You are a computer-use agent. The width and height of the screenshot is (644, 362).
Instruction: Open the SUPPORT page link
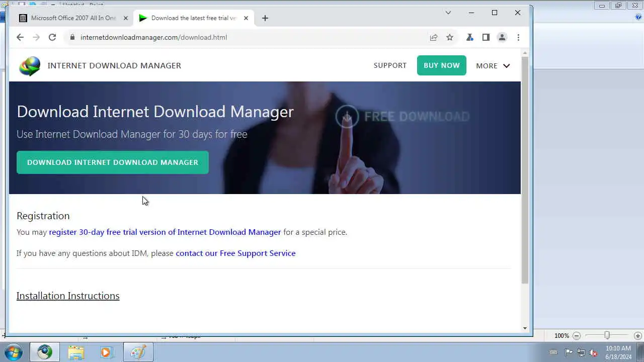coord(390,65)
